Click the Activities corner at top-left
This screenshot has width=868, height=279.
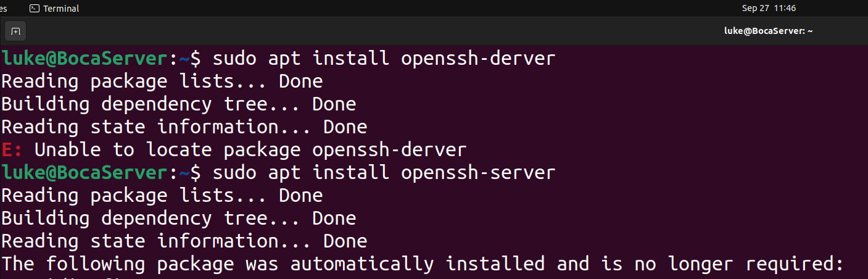coord(3,9)
